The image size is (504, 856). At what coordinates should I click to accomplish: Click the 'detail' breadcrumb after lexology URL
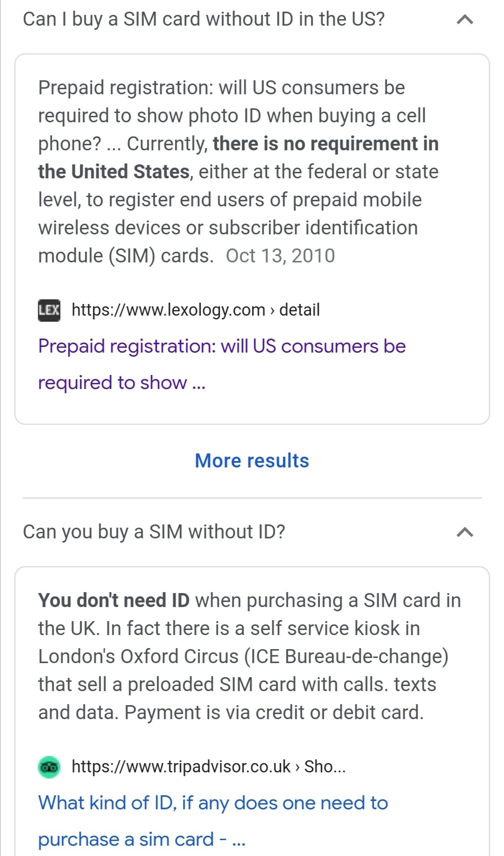(x=300, y=310)
